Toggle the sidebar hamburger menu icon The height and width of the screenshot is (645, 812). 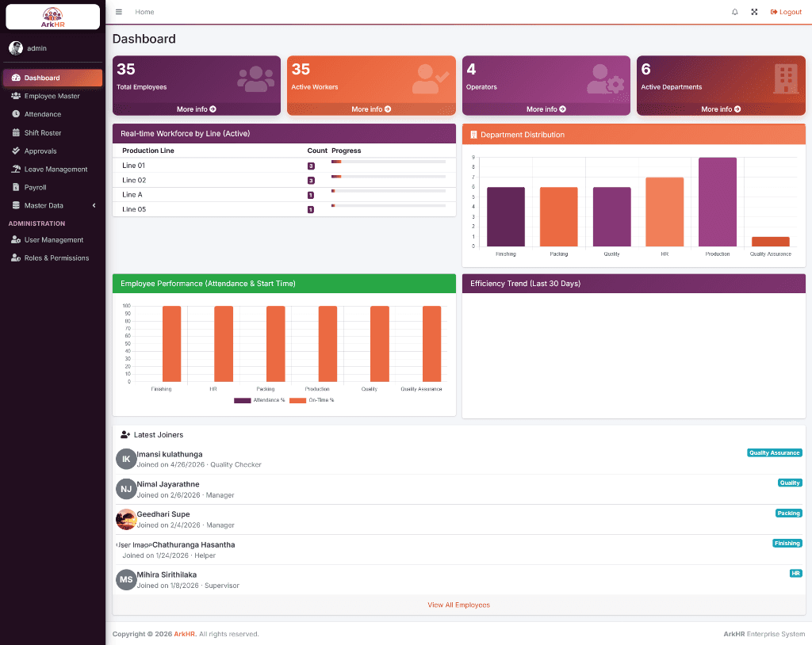tap(119, 12)
